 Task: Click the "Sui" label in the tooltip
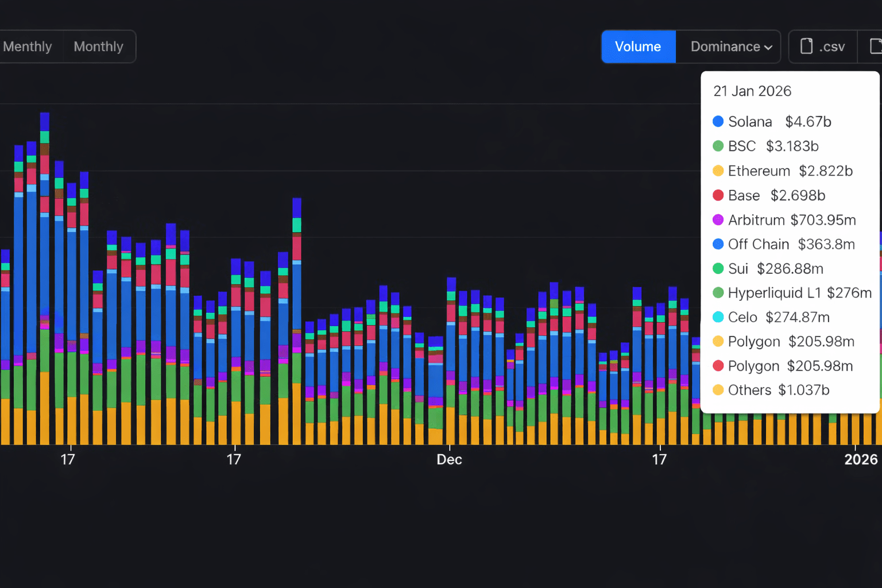point(738,269)
